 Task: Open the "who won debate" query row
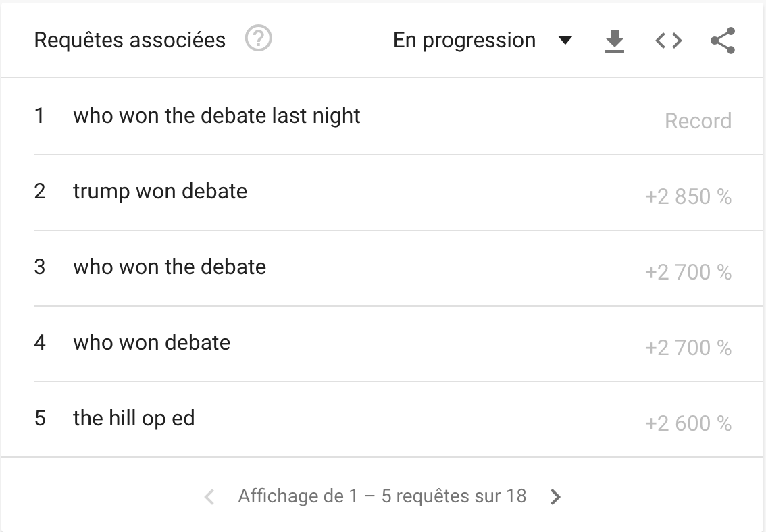pyautogui.click(x=152, y=342)
